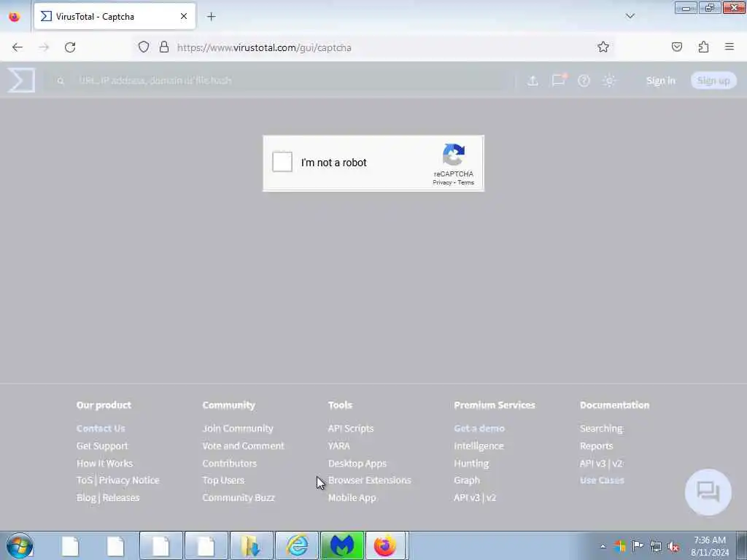
Task: Click the reCAPTCHA Privacy link
Action: click(x=441, y=183)
